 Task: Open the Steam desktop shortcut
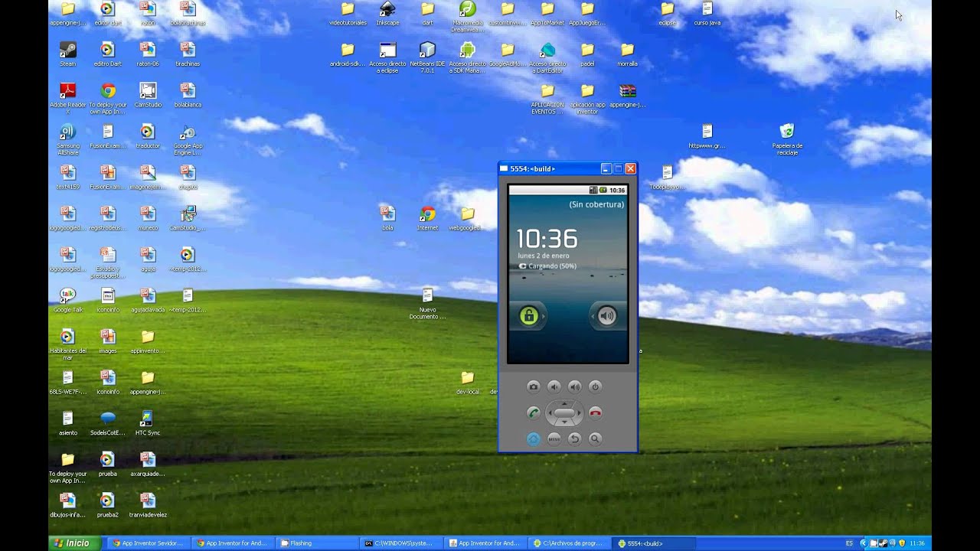pos(67,54)
